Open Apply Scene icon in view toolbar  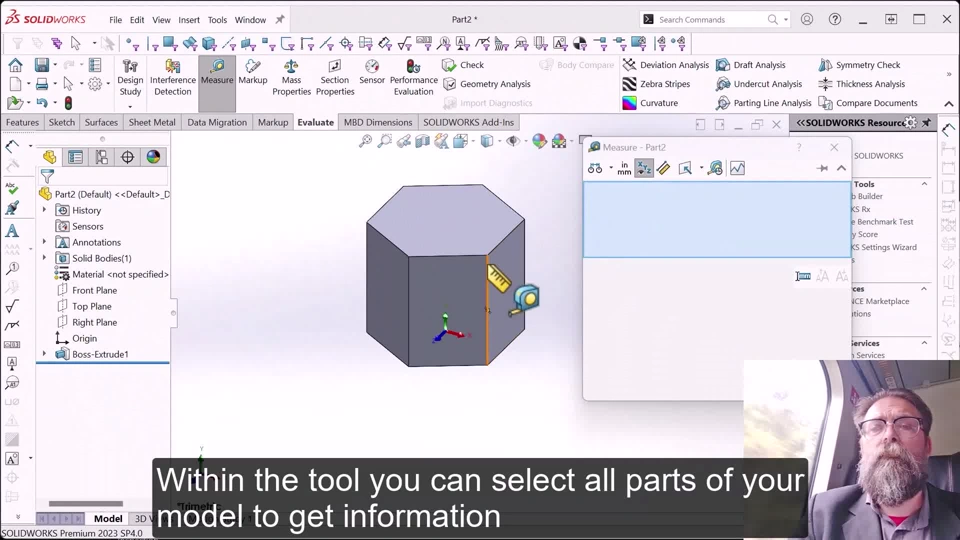pyautogui.click(x=559, y=141)
